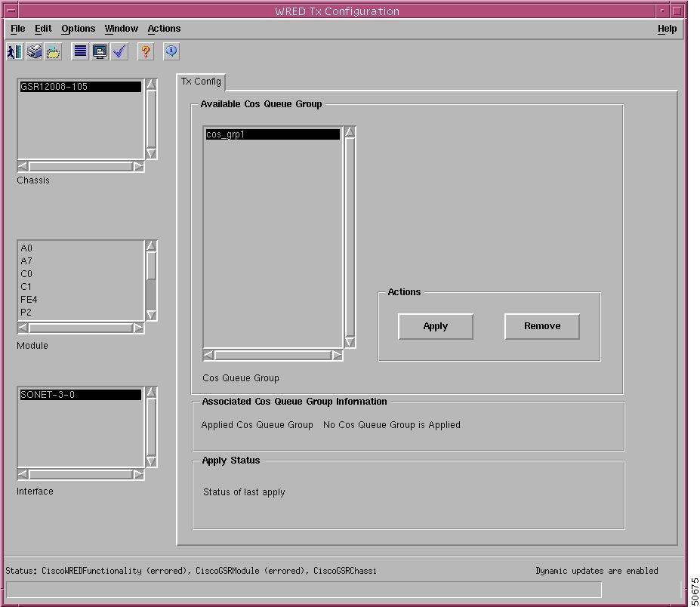Open the Edit menu
This screenshot has height=607, width=700.
pyautogui.click(x=43, y=29)
